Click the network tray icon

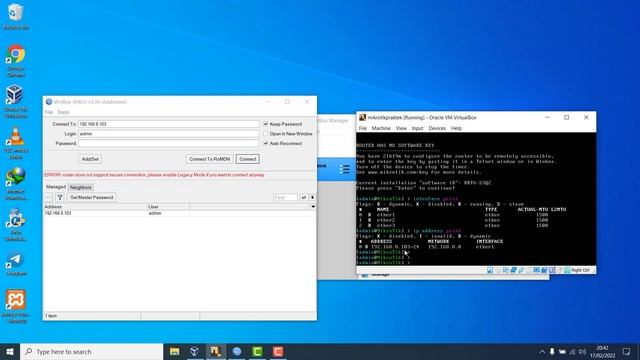pos(572,352)
